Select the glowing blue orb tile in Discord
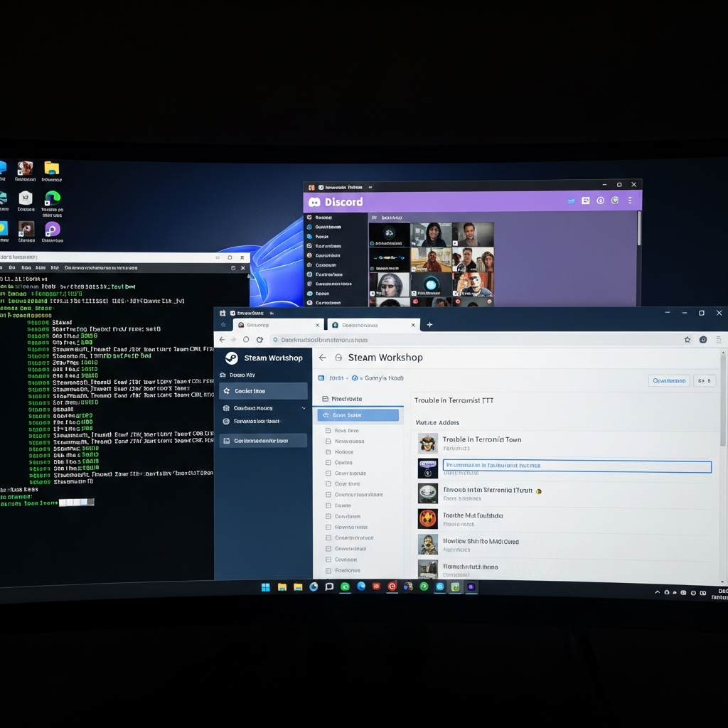 coord(432,284)
